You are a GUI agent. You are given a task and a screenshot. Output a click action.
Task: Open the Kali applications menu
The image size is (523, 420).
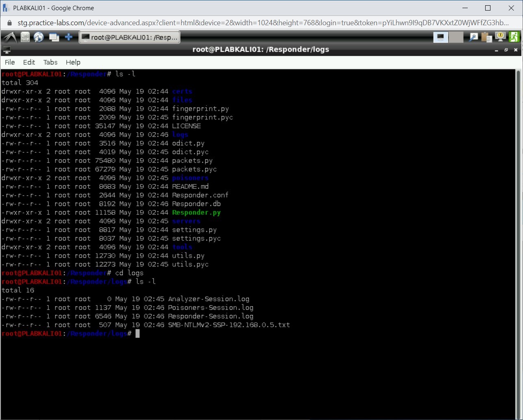tap(10, 37)
